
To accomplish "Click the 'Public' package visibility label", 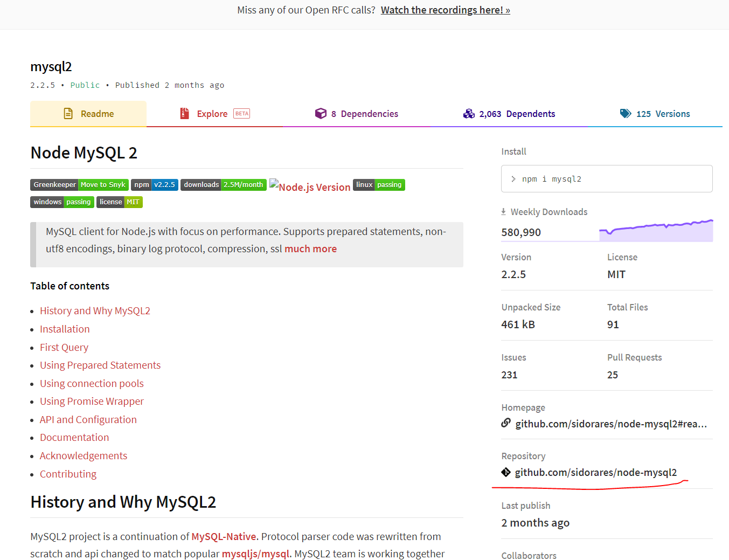I will pos(85,85).
